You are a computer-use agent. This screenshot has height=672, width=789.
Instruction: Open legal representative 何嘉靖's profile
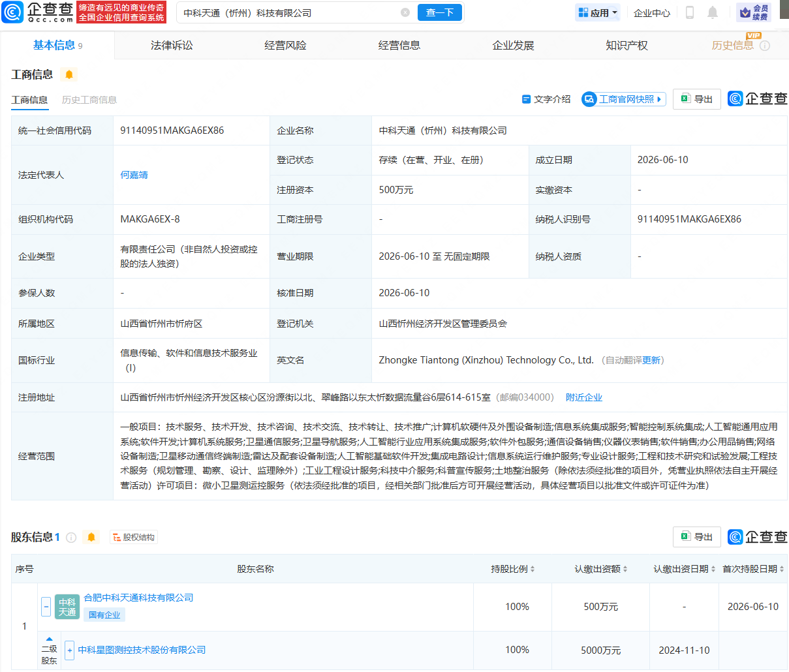coord(134,175)
